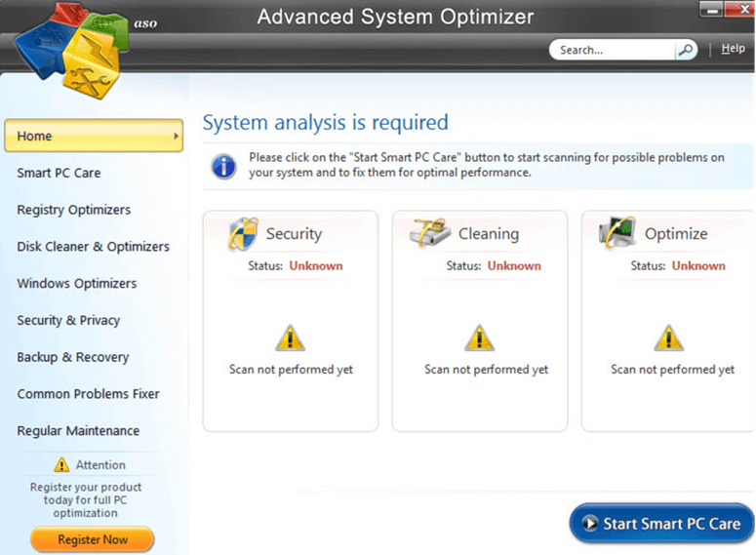Image resolution: width=756 pixels, height=555 pixels.
Task: Select Home in the sidebar
Action: tap(94, 136)
